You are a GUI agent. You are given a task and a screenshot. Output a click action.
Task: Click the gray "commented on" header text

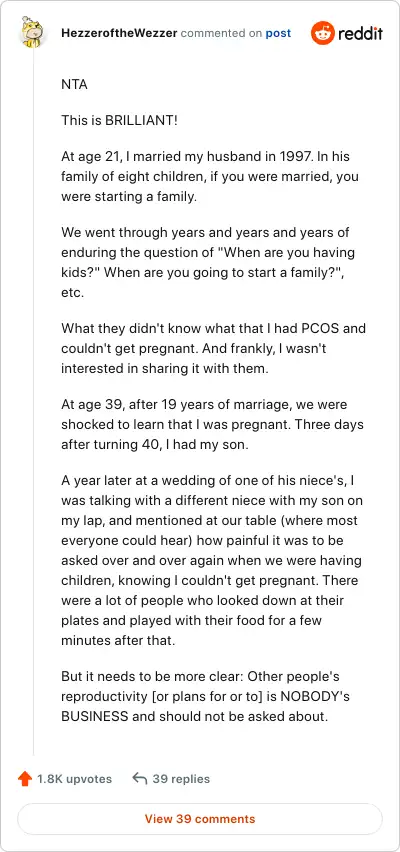click(221, 33)
